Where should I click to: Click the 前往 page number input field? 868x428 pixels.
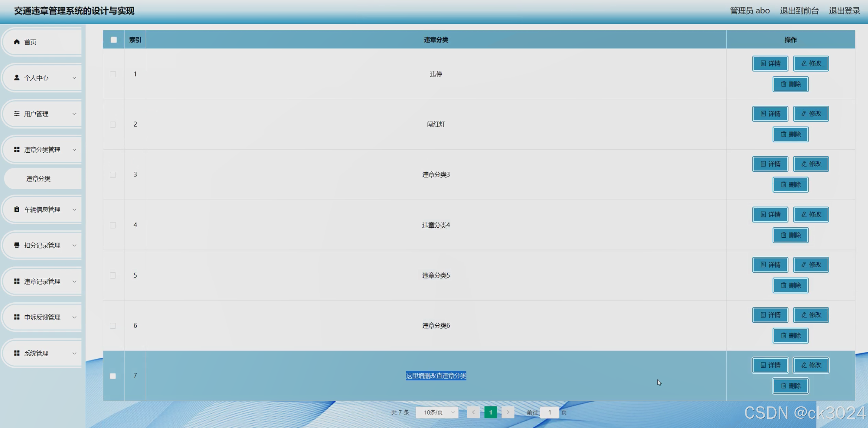pyautogui.click(x=549, y=412)
